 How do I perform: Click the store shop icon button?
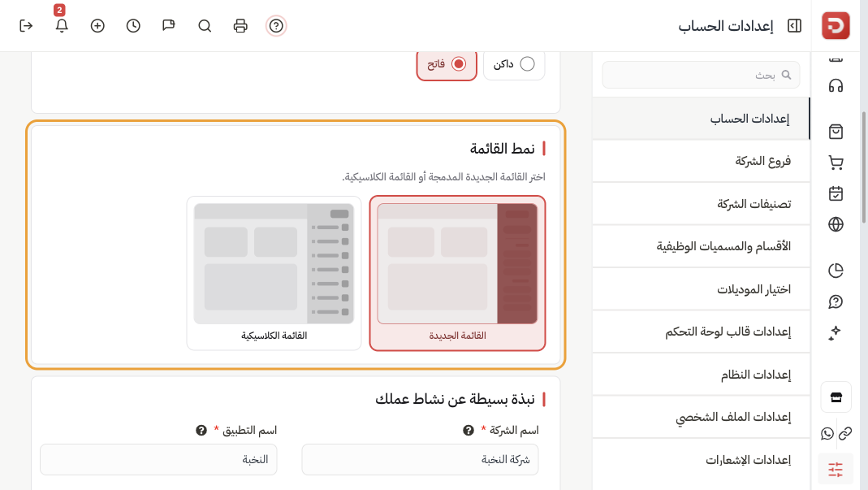point(836,397)
